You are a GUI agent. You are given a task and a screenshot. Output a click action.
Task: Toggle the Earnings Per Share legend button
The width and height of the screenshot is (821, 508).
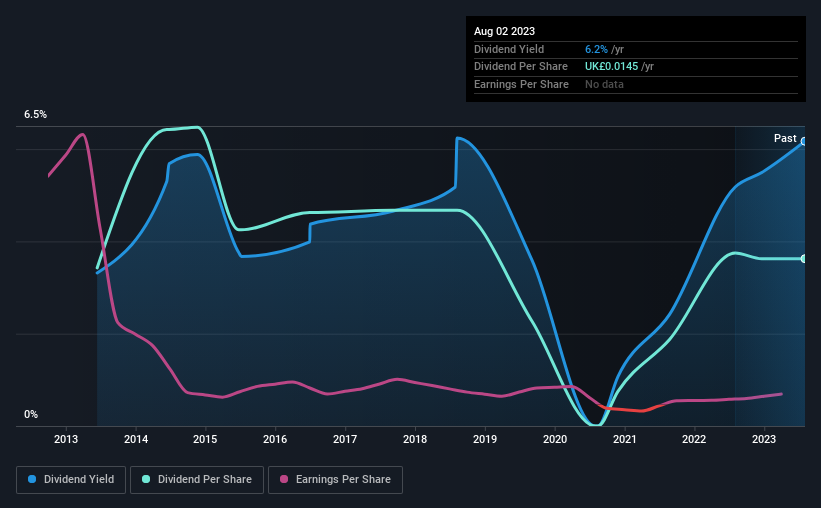(335, 480)
